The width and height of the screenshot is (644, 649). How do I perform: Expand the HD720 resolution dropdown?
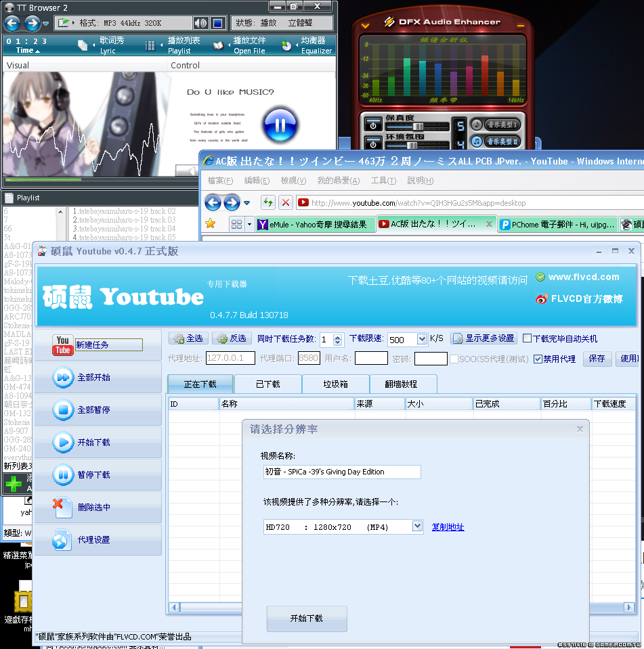(417, 527)
